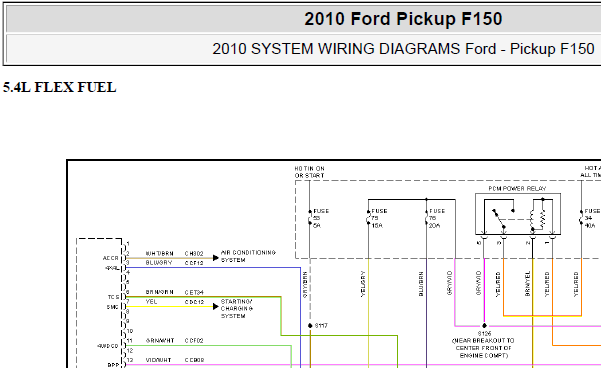This screenshot has height=368, width=601.
Task: Select the 'PCM POWER RELAY' label
Action: click(517, 189)
